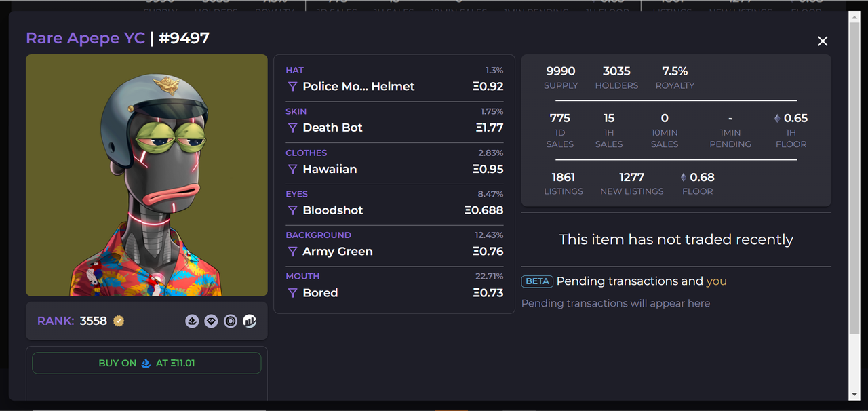Click the Rare Apepe YC collection title
This screenshot has width=868, height=411.
[85, 38]
